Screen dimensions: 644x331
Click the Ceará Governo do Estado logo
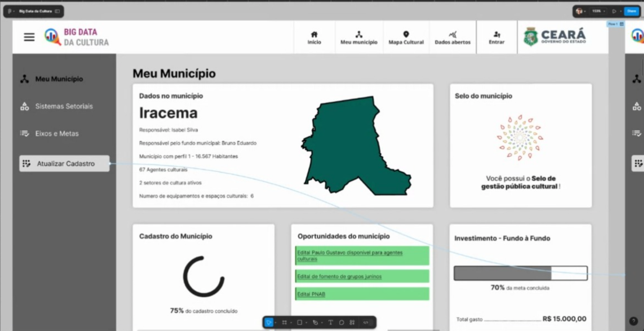(554, 37)
